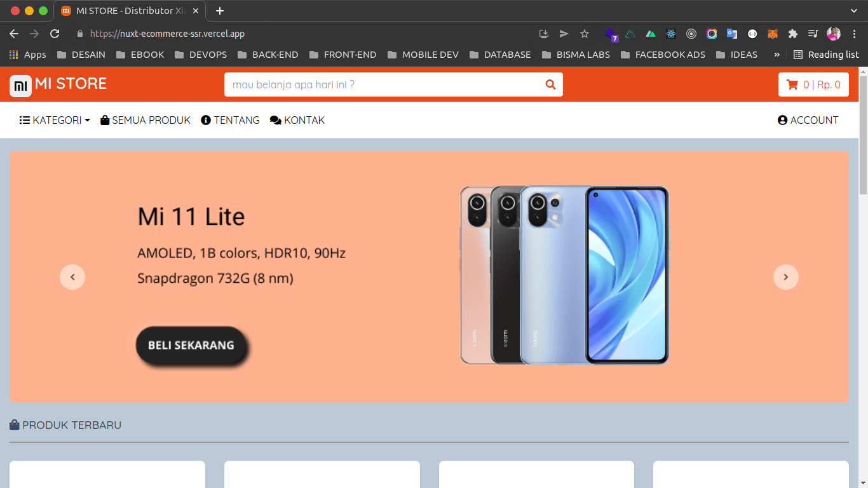Reload the page using refresh icon
The image size is (868, 488).
click(x=55, y=34)
